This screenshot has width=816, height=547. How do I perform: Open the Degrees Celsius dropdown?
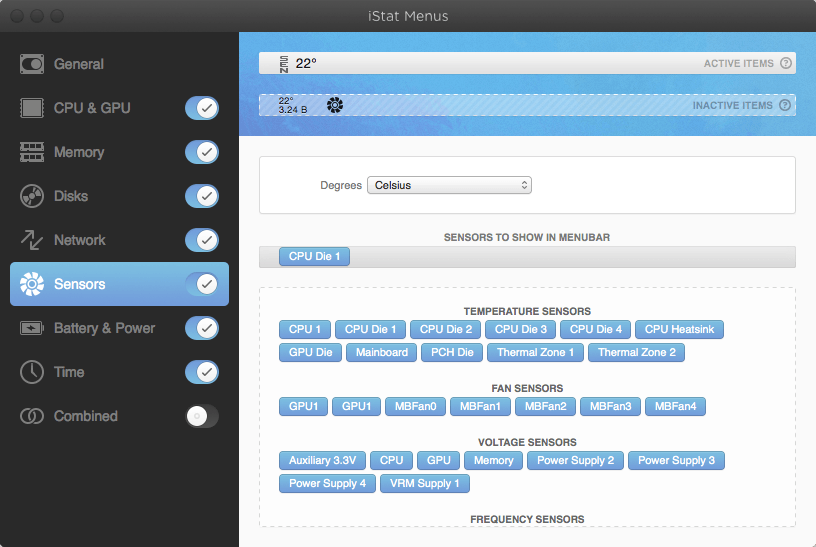point(449,185)
